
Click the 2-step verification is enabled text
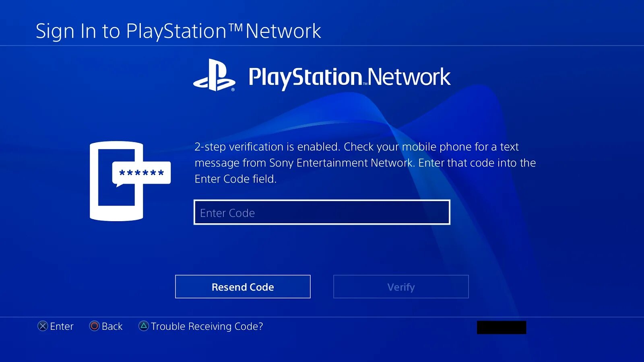tap(267, 147)
